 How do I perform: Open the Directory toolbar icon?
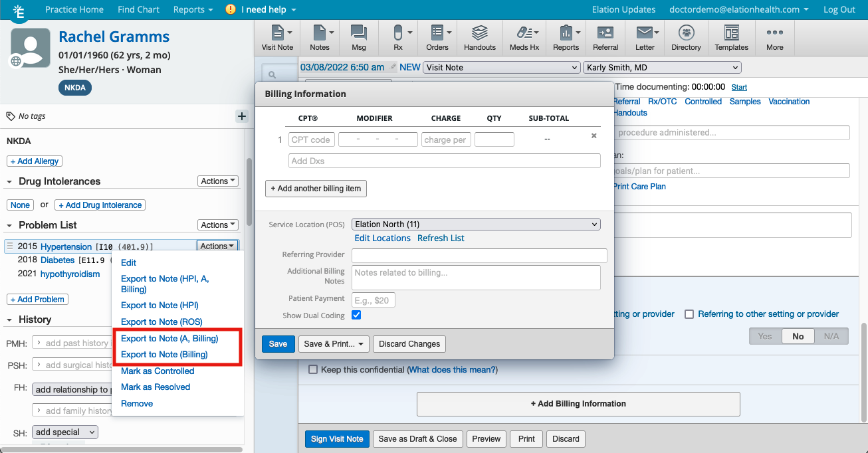click(686, 38)
